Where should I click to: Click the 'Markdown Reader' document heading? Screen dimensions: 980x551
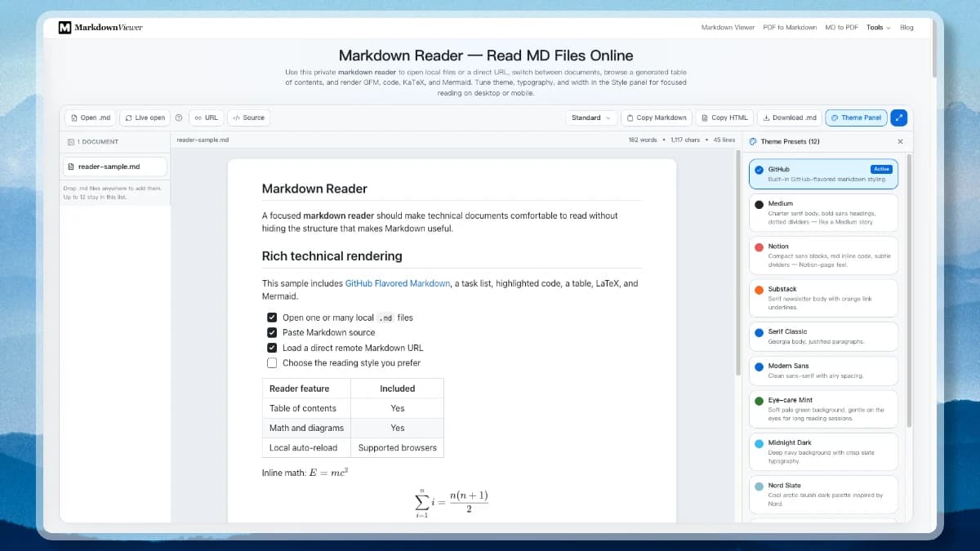[314, 189]
